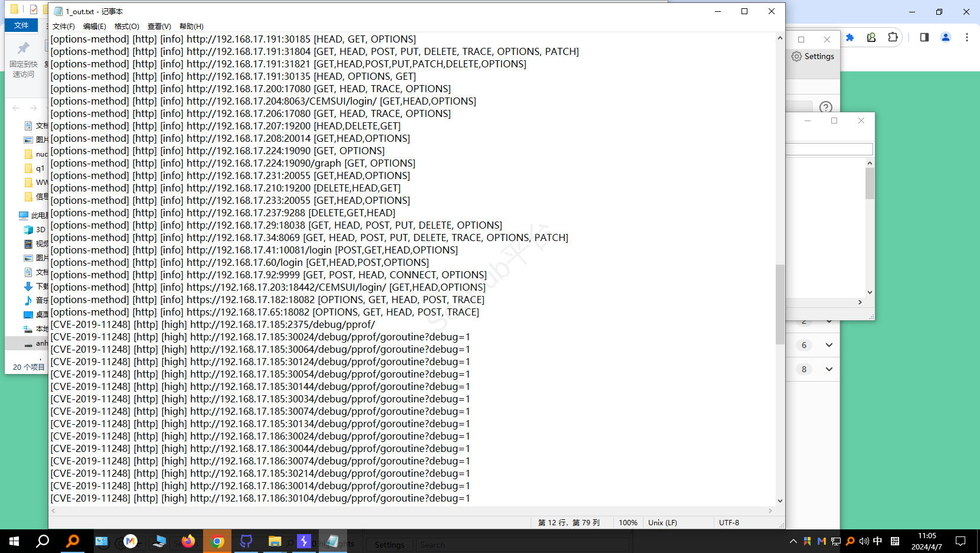
Task: Click the 文件 tab in File Explorer
Action: [x=21, y=25]
